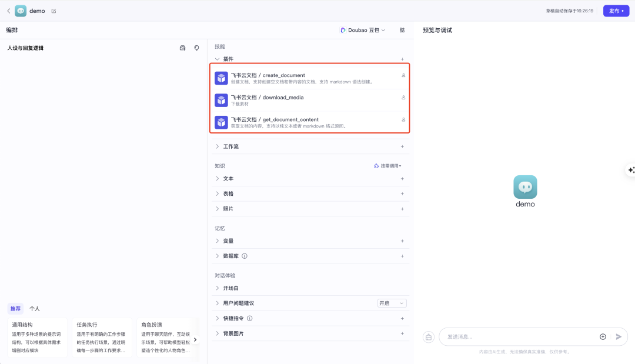Click info icon next to 快捷指令
The image size is (635, 364).
[250, 318]
